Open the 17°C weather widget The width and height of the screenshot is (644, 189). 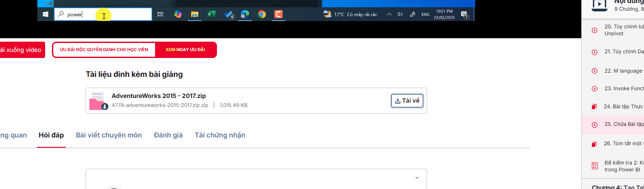coord(350,15)
